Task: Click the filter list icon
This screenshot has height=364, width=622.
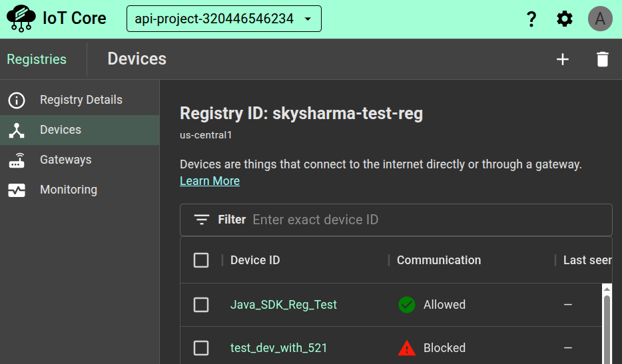Action: (x=202, y=220)
